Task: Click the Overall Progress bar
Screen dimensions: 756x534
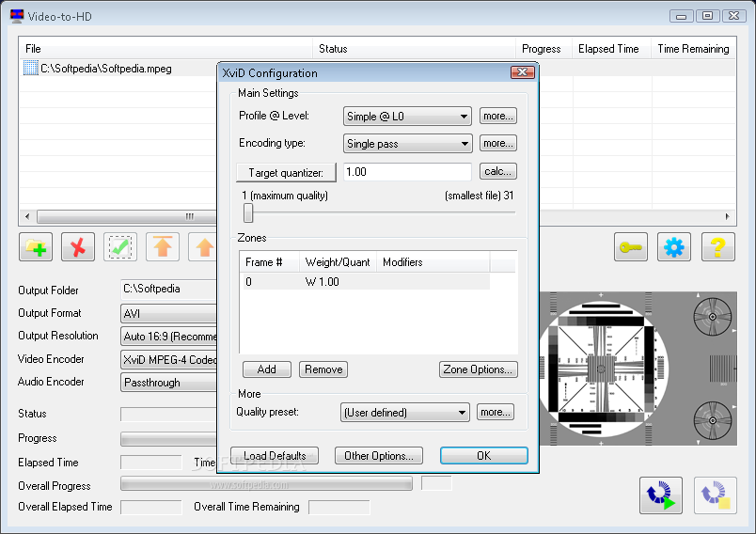Action: pos(267,483)
